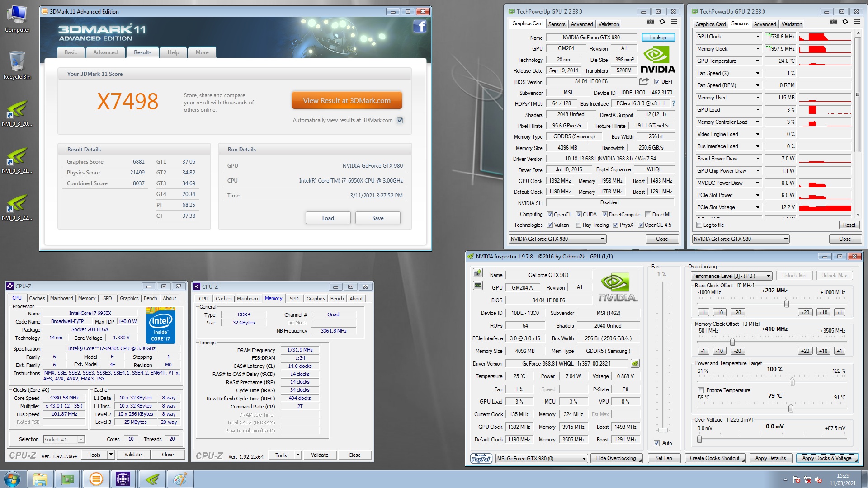868x488 pixels.
Task: Click the Reset button in GPU-Z Sensors
Action: pos(849,225)
